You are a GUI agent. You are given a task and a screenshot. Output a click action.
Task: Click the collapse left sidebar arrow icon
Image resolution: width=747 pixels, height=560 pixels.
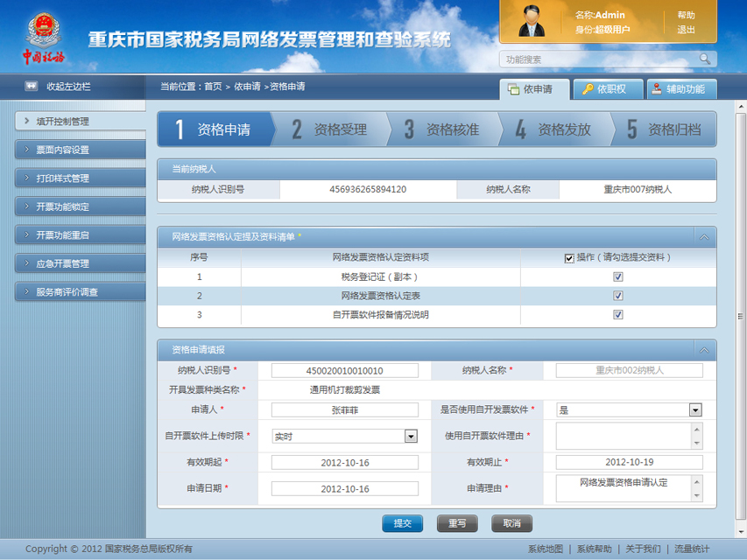[x=32, y=87]
